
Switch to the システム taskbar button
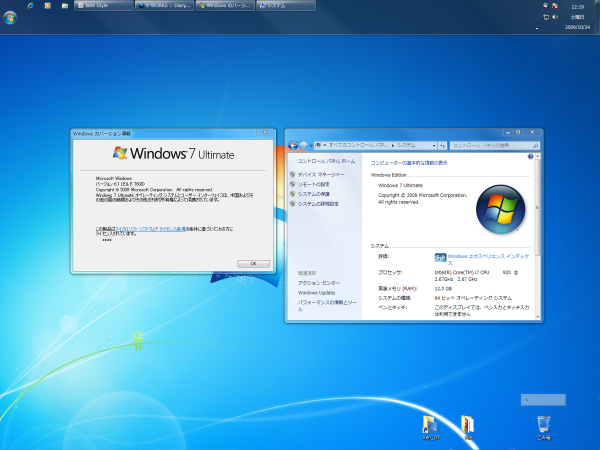click(x=286, y=6)
